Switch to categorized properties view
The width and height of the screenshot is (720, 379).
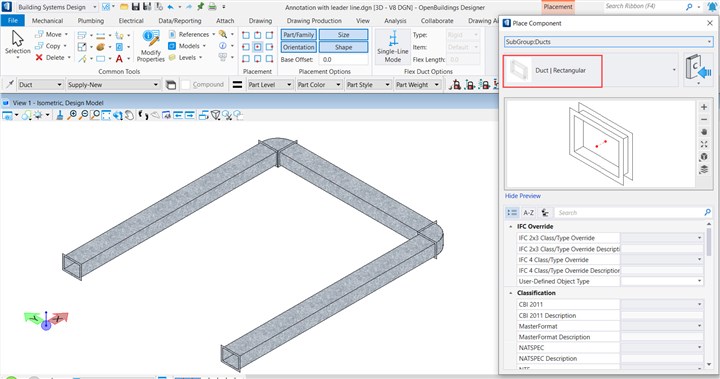[x=512, y=212]
